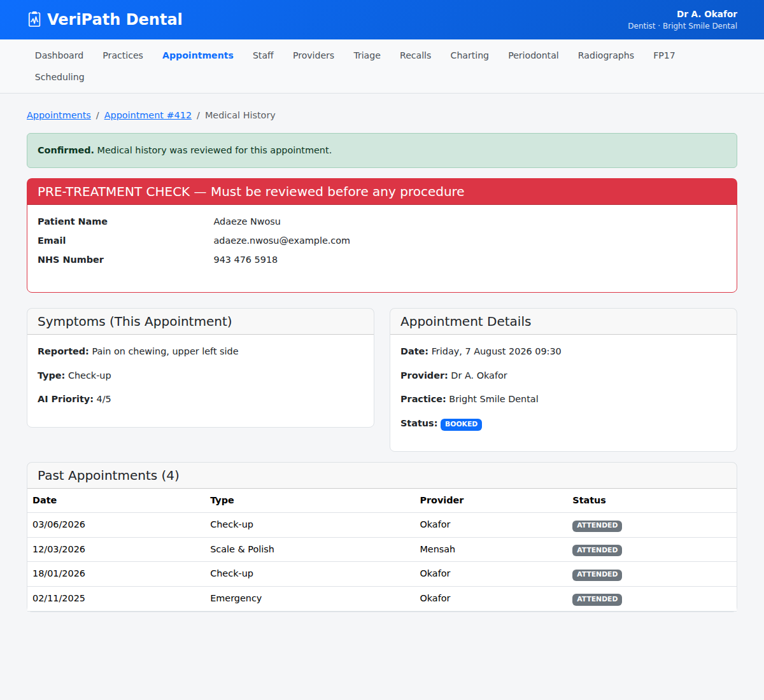Go to the Dashboard nav item
This screenshot has height=700, width=764.
click(x=59, y=55)
